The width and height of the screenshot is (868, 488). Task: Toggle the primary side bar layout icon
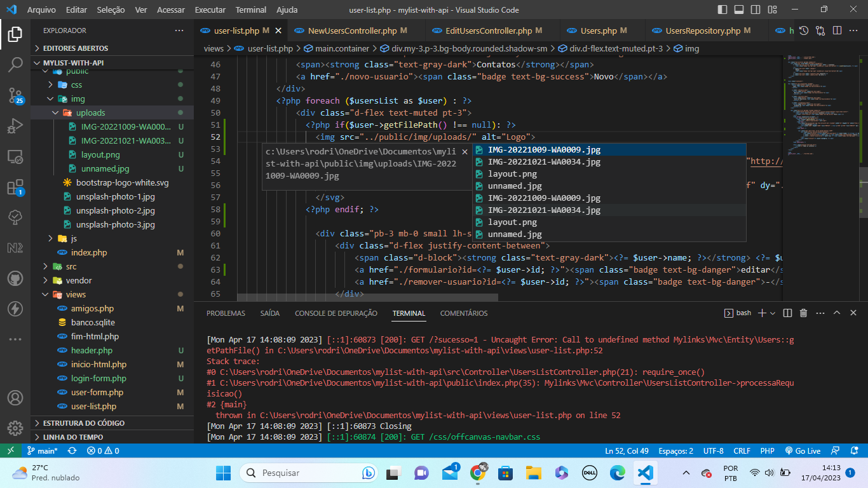click(722, 10)
